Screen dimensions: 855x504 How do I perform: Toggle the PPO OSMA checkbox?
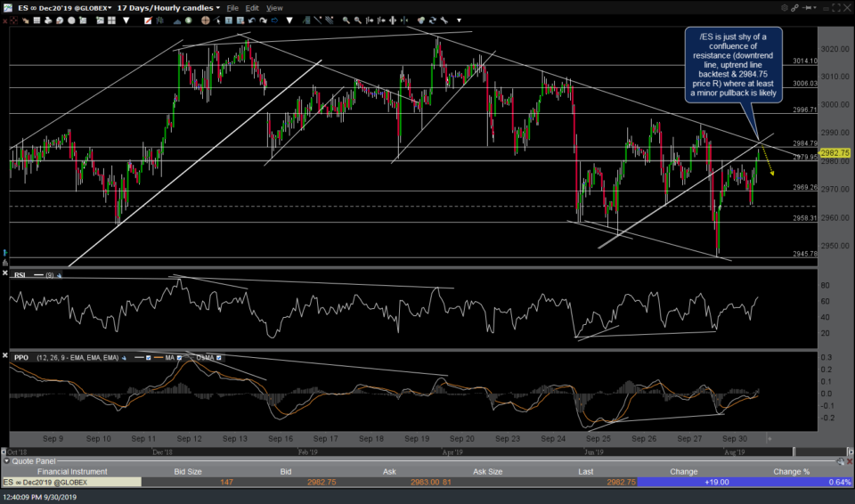(219, 358)
